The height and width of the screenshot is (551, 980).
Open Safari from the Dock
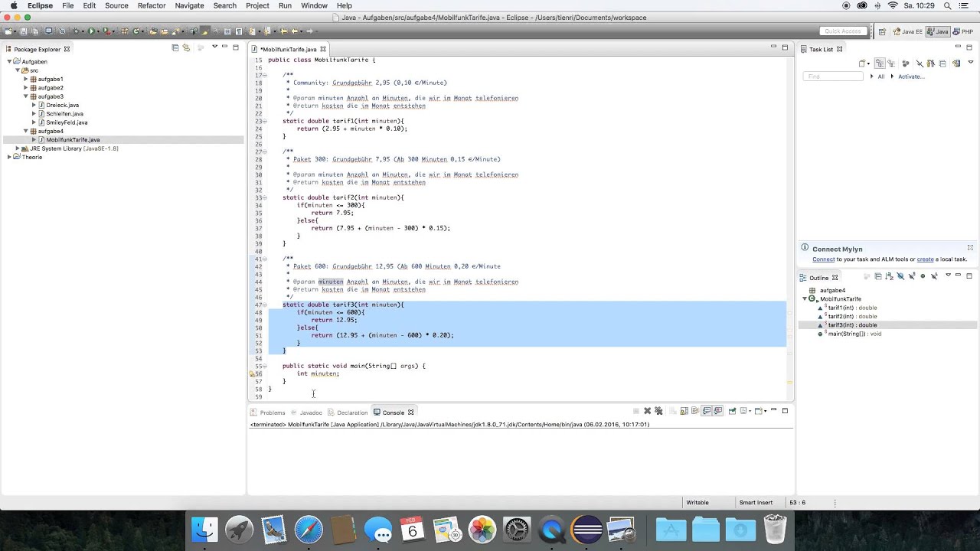[309, 530]
